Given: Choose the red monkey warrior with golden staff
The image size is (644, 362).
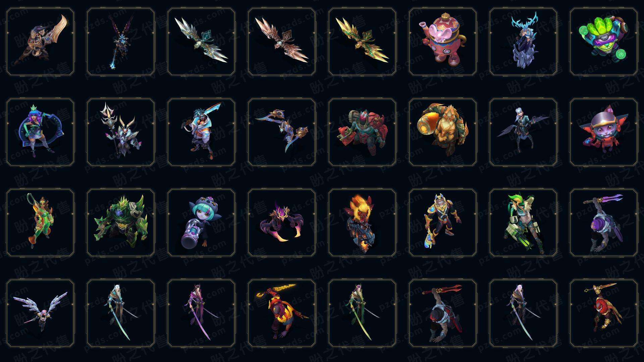Looking at the screenshot, I should coord(604,313).
